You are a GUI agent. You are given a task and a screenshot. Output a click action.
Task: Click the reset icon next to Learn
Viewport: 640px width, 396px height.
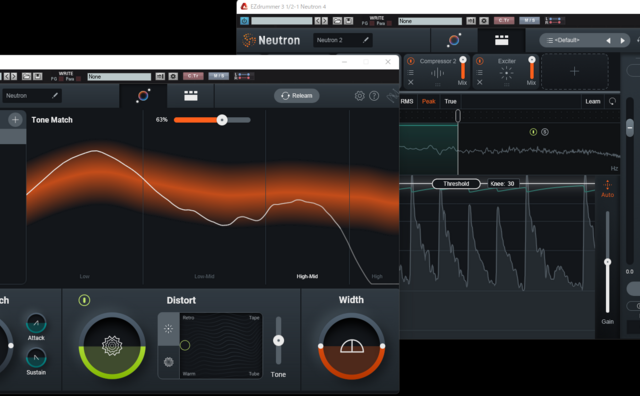612,101
